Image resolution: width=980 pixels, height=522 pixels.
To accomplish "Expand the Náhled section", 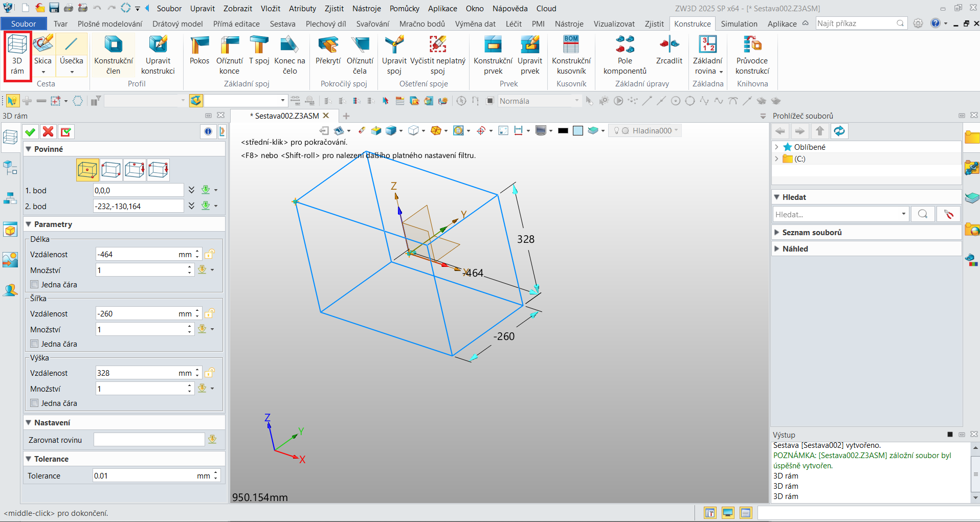I will coord(777,248).
